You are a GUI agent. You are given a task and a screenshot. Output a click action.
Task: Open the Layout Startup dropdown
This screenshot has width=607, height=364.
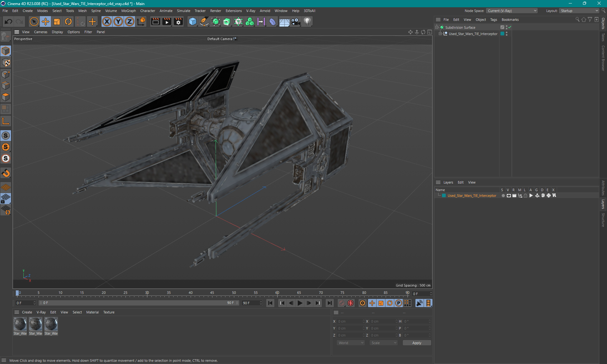(x=579, y=11)
